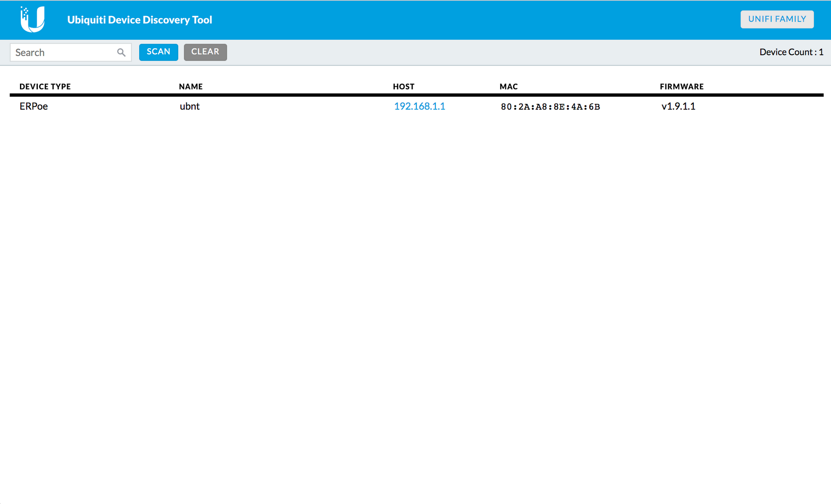Click the ubnt device name
This screenshot has width=831, height=504.
coord(189,106)
